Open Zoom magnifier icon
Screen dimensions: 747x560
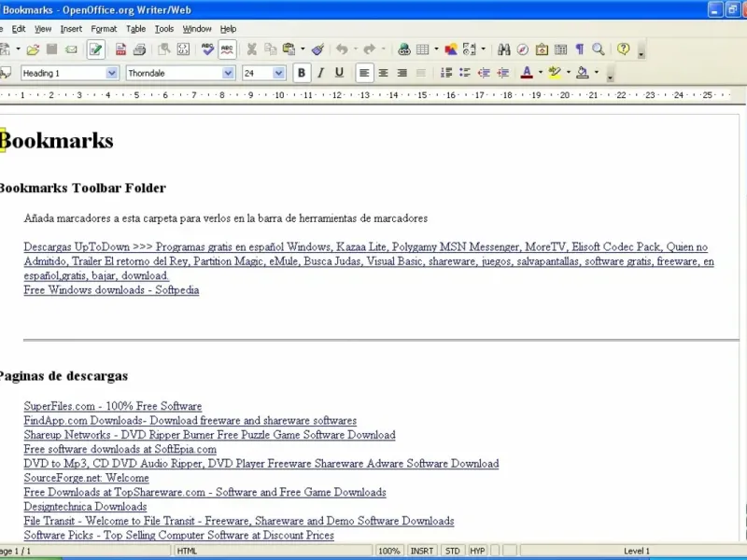(x=599, y=49)
